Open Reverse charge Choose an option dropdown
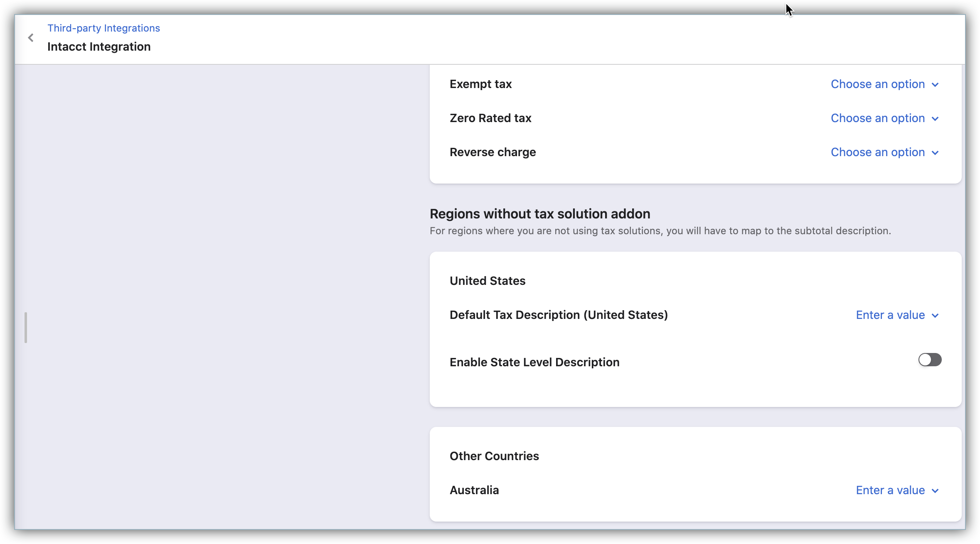The image size is (980, 544). coord(885,152)
